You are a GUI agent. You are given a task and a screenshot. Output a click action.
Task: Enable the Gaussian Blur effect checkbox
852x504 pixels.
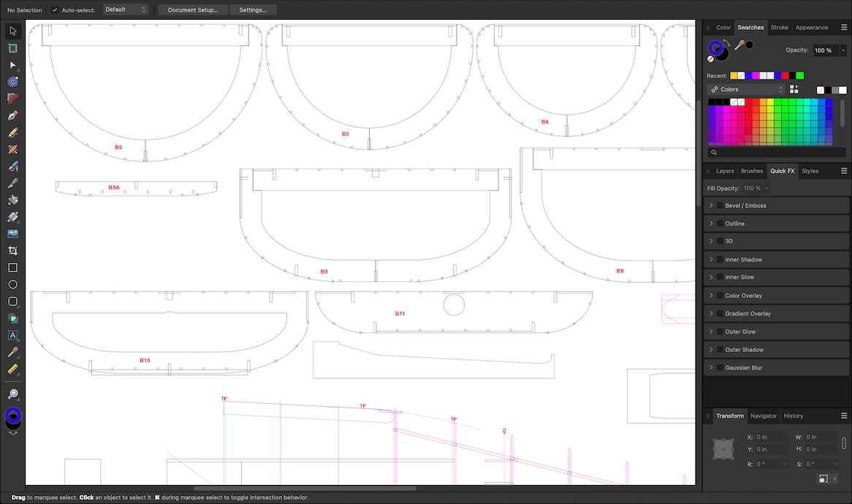[719, 367]
